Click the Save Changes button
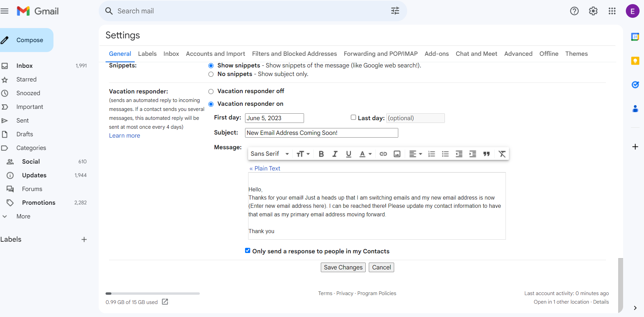 343,267
